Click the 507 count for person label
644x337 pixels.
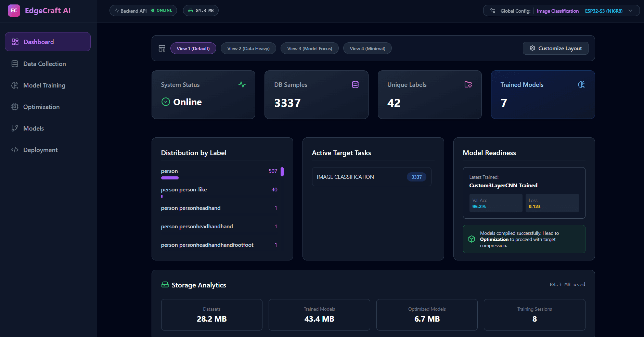273,171
